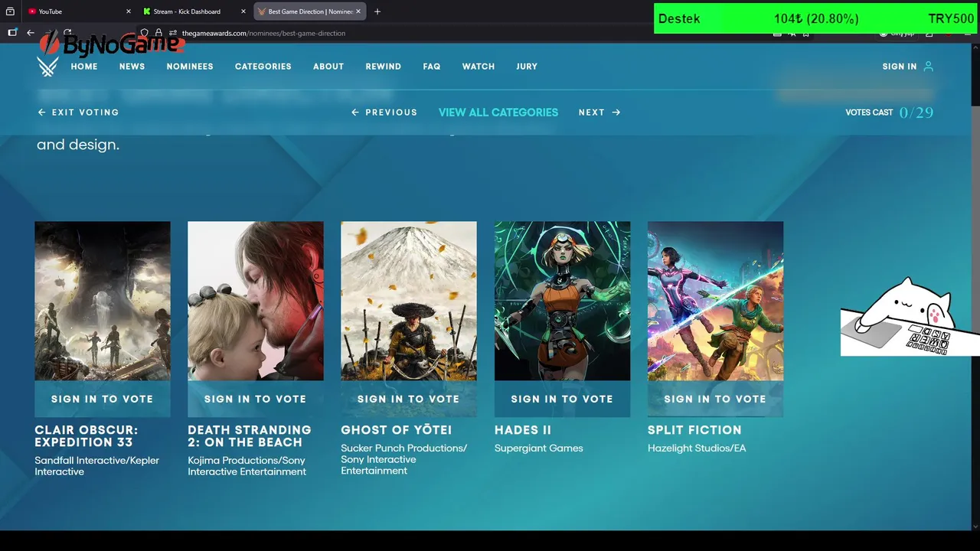Go to the Previous category
This screenshot has width=980, height=551.
pos(384,112)
